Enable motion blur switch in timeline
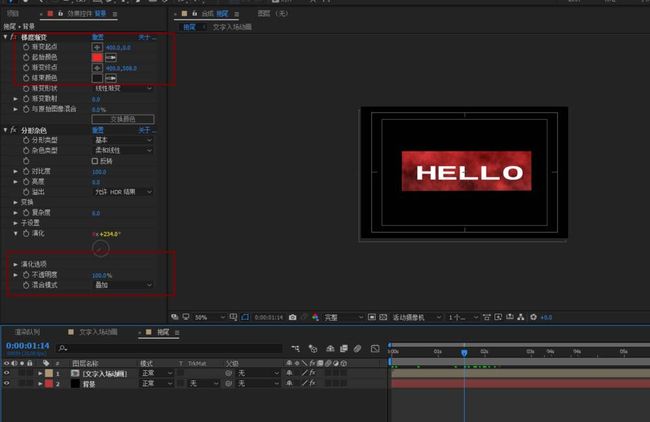Screen dimensions: 650x422 point(357,349)
